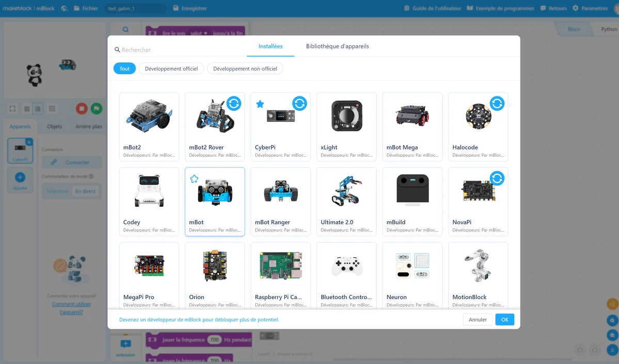Click the update icon on mBot2 Rover card

(x=234, y=103)
